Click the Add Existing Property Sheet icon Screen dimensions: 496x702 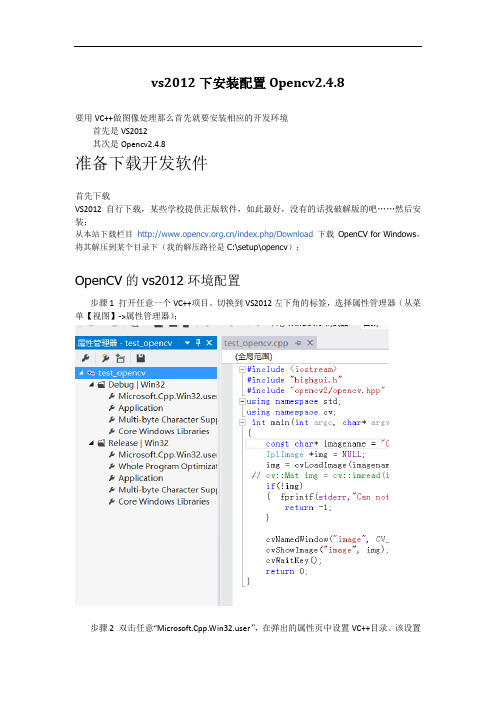[x=120, y=358]
